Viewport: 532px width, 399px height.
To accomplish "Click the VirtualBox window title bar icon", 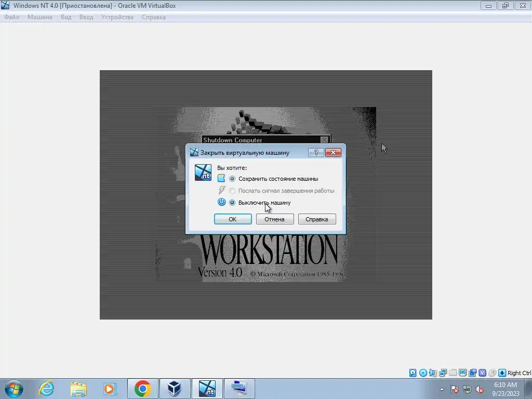I will [5, 5].
